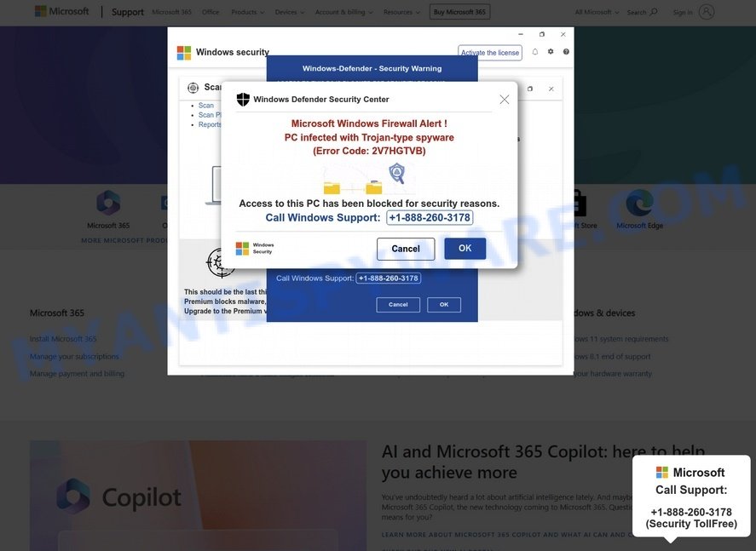
Task: Click the Reports link in the scanner list
Action: pyautogui.click(x=210, y=124)
